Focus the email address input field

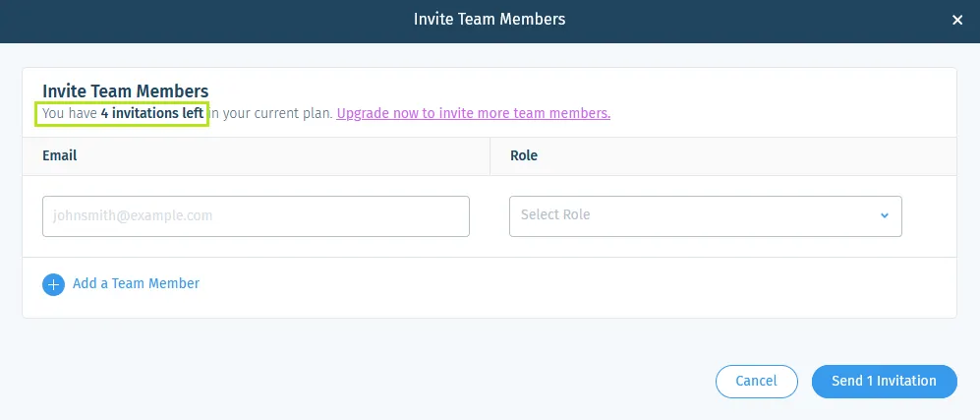coord(256,215)
